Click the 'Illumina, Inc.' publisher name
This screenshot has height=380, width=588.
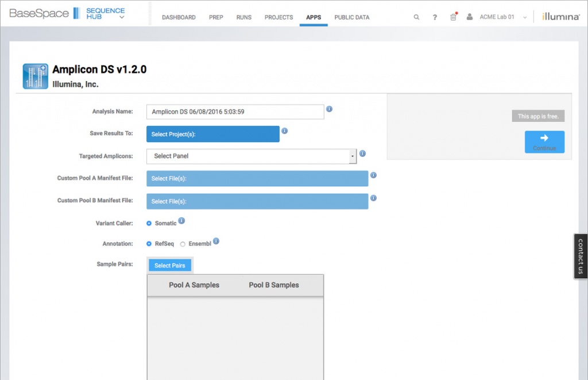click(75, 85)
